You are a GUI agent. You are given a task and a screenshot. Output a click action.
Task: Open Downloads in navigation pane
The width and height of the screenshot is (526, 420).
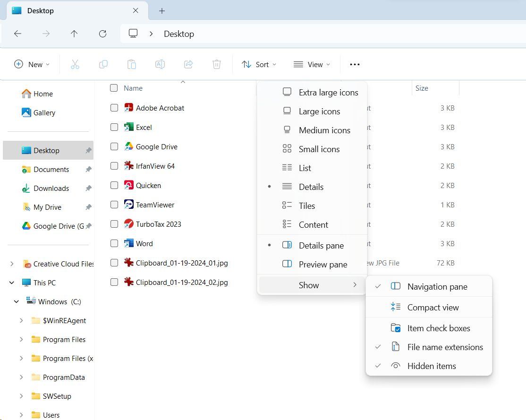[51, 189]
